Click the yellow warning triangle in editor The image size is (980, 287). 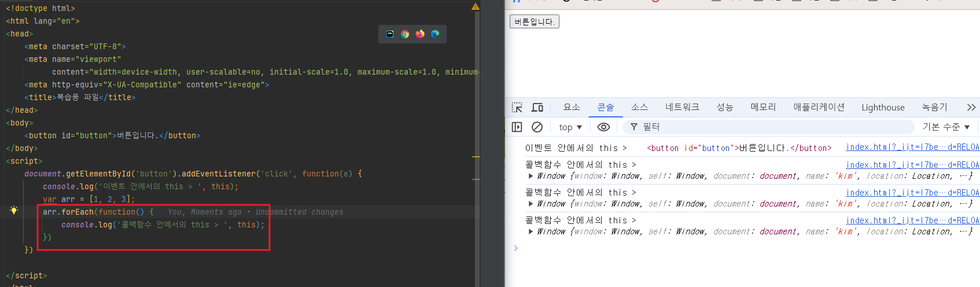[475, 7]
